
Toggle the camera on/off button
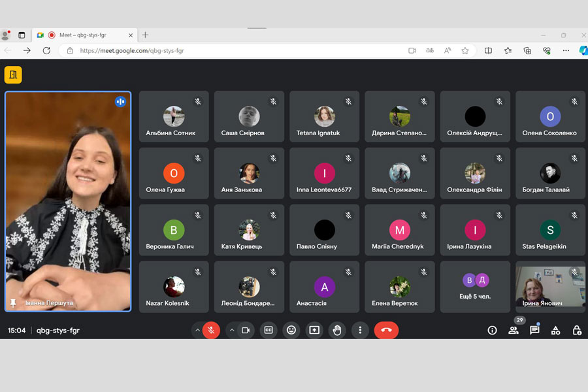[246, 330]
